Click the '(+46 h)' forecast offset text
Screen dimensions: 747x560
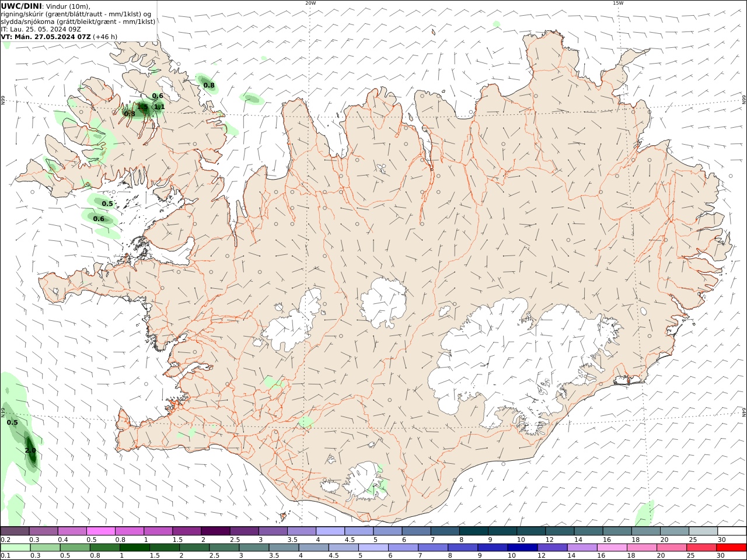105,37
